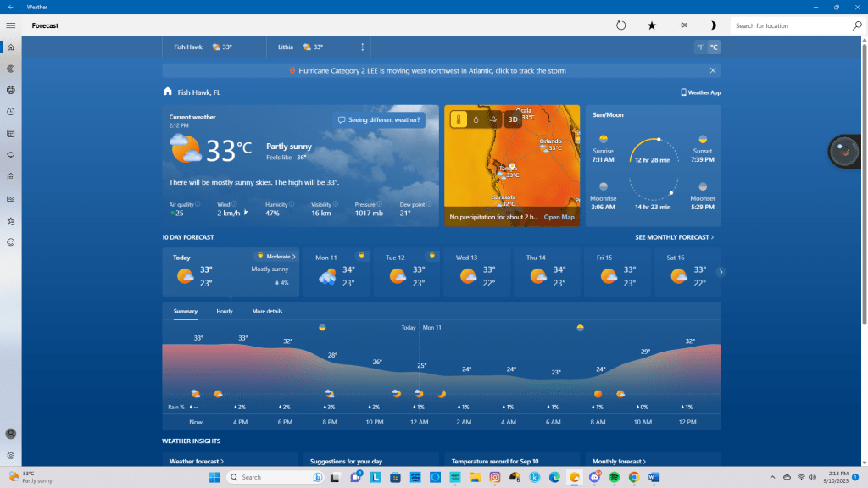The width and height of the screenshot is (868, 488).
Task: Show more days with the forecast right arrow
Action: tap(721, 272)
